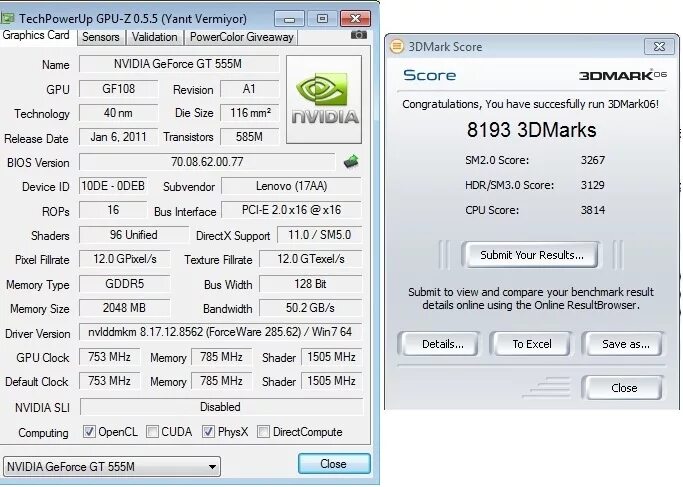683x487 pixels.
Task: Click the 8193 3DMarks score text
Action: tap(531, 130)
